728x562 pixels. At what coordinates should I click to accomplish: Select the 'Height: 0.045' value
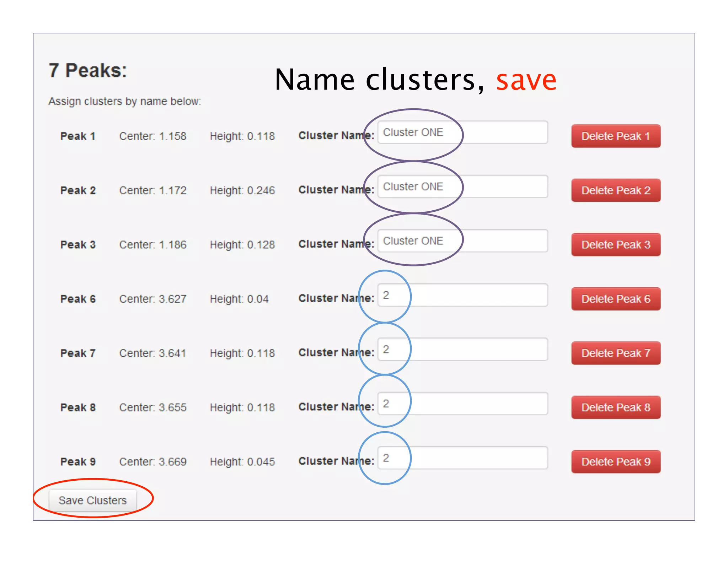point(242,461)
